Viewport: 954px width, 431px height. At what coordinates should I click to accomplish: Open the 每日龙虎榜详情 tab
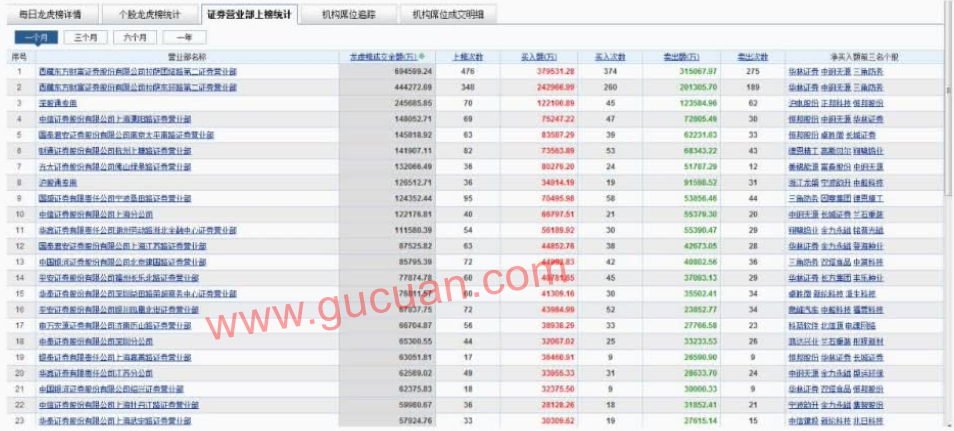[50, 14]
